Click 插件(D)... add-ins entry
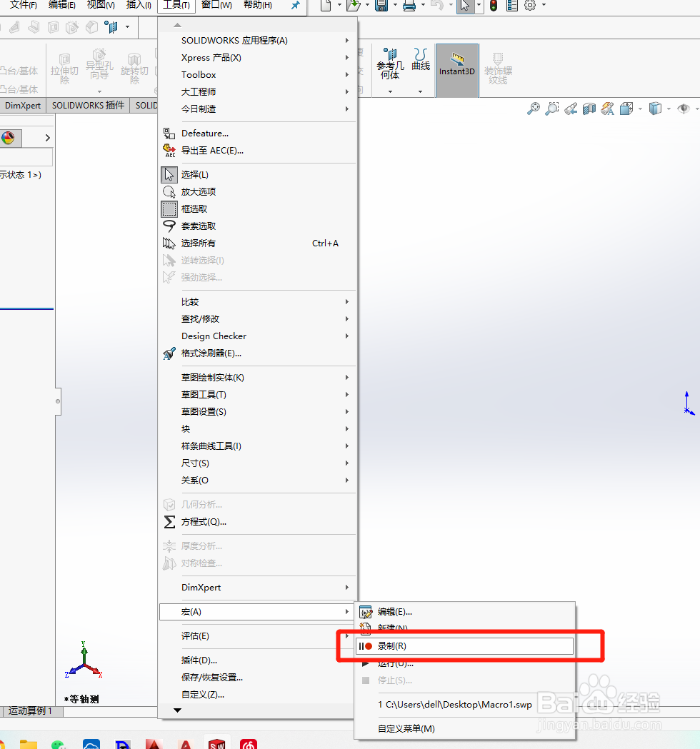The image size is (700, 749). [x=258, y=660]
